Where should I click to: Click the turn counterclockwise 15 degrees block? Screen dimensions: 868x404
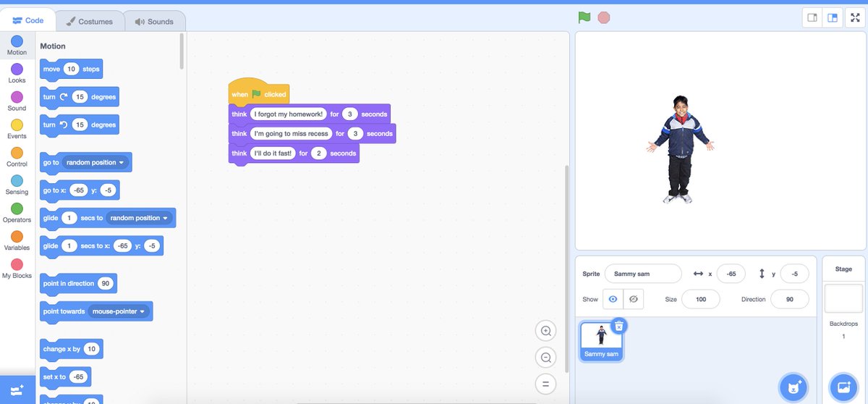coord(80,125)
